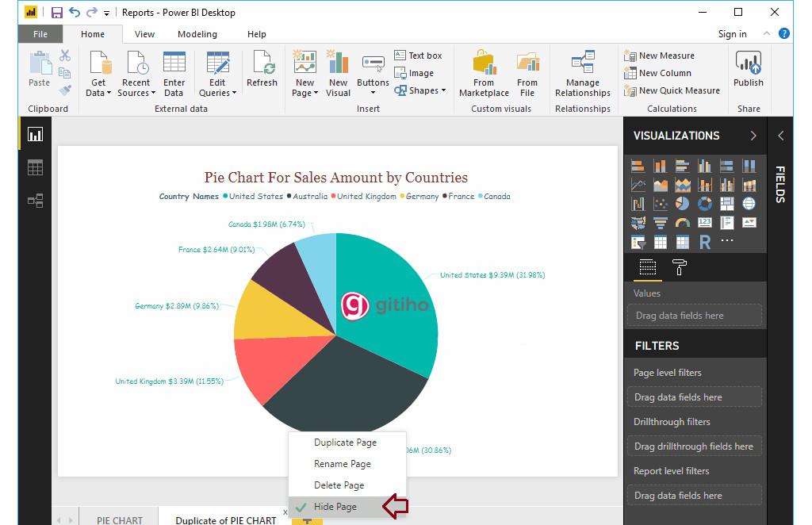
Task: Open the Format paint roller pane
Action: [679, 267]
